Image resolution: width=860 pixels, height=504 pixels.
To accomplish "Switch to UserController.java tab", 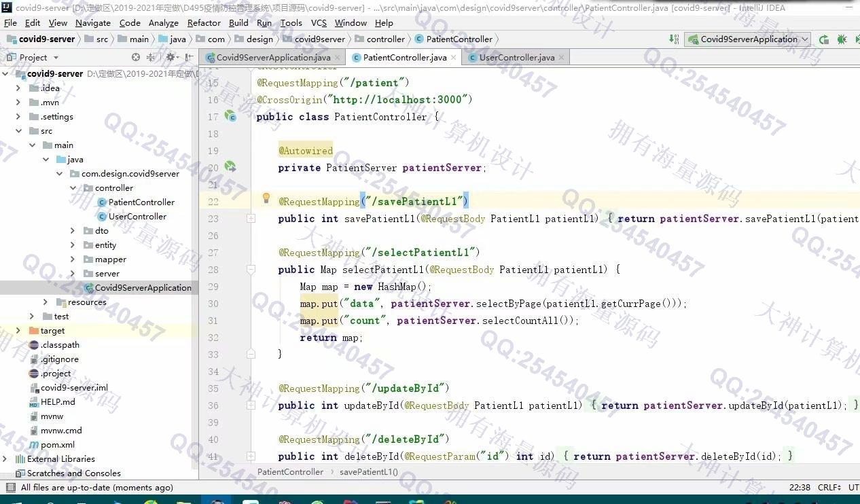I will coord(516,58).
